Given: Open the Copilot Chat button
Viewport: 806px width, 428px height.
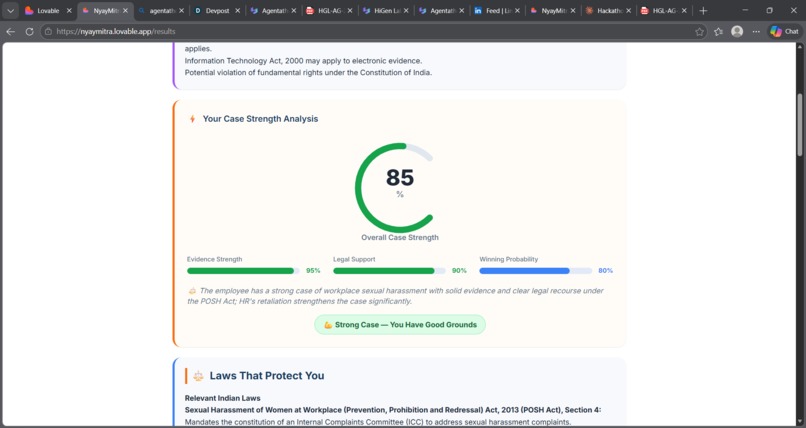Looking at the screenshot, I should 784,31.
